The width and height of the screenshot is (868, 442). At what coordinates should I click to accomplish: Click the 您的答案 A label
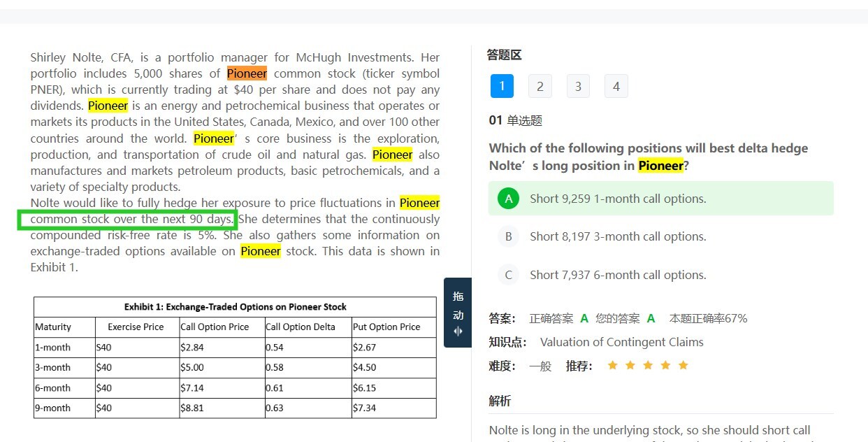pyautogui.click(x=625, y=318)
